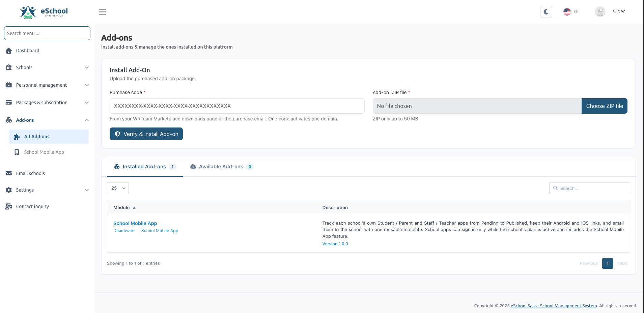The image size is (644, 313).
Task: Click School Mobile App link beside Deactivate
Action: click(x=160, y=231)
